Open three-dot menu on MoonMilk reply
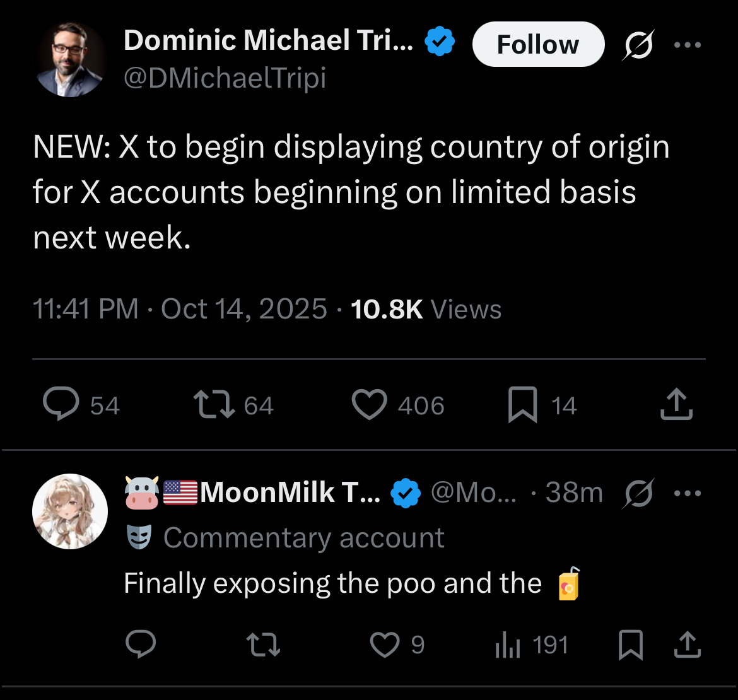The image size is (738, 700). [x=688, y=493]
